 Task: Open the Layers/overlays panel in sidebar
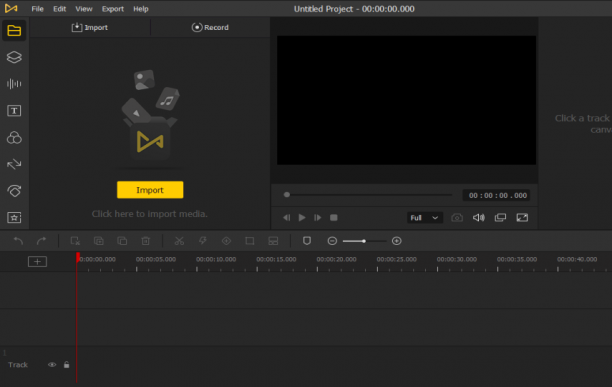tap(14, 57)
